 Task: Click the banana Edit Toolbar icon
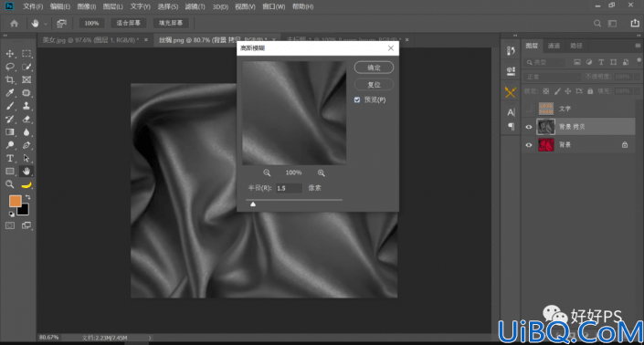(26, 185)
